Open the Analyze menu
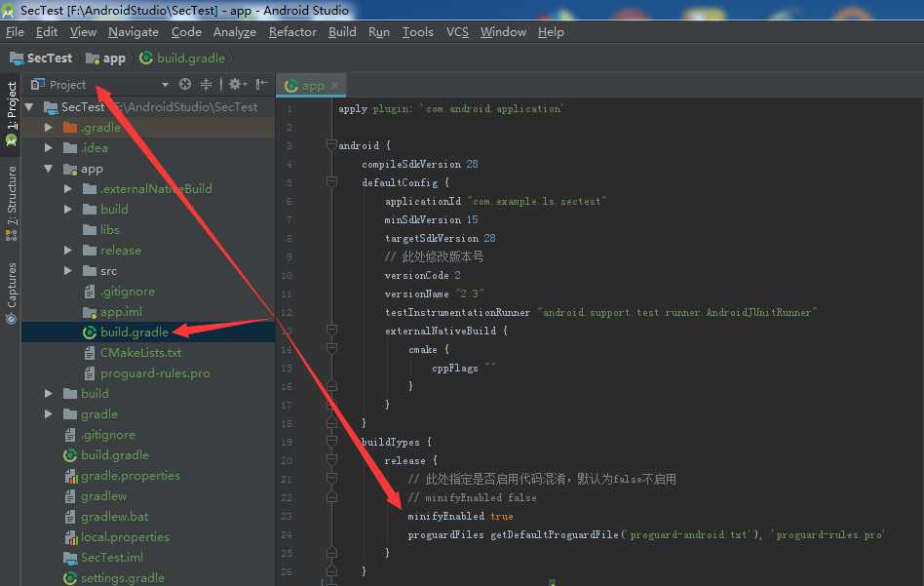 tap(235, 32)
